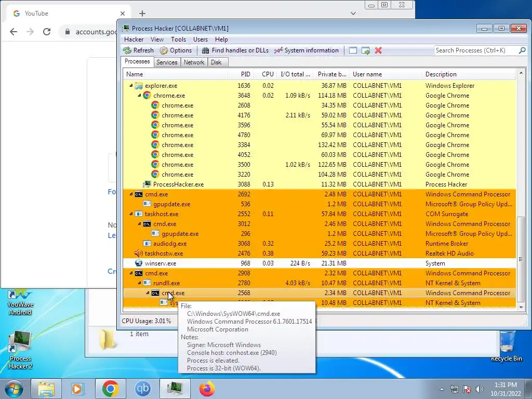Collapse the chrome.exe PID 3648 node
Image resolution: width=532 pixels, height=399 pixels.
click(x=139, y=96)
